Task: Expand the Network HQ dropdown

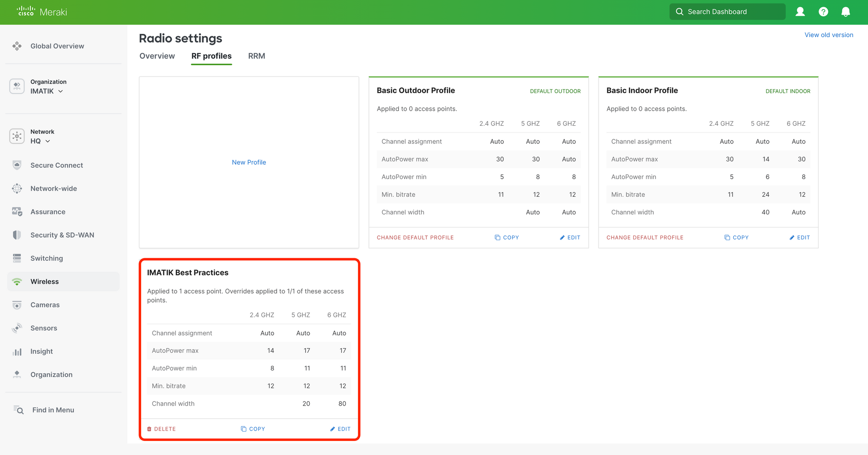Action: (40, 141)
